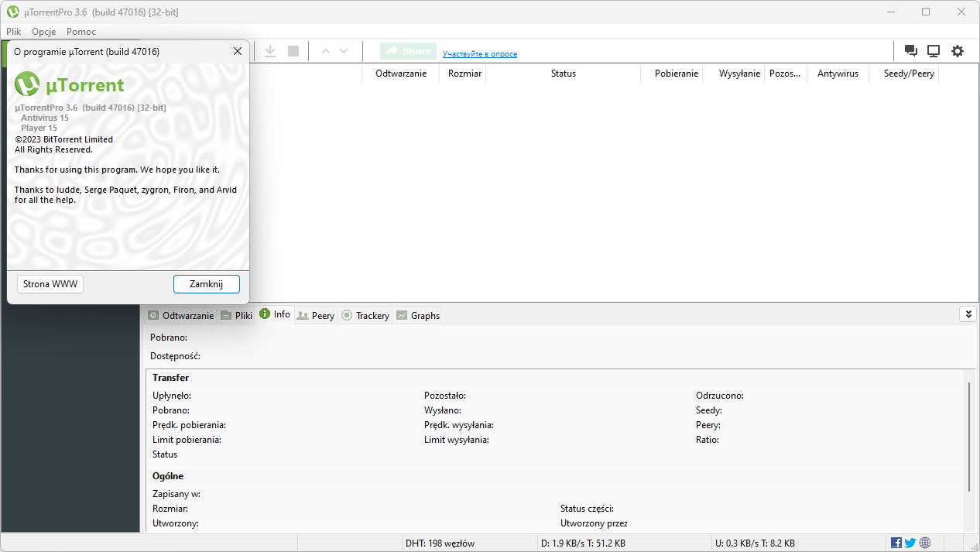Click the 'Ogólne' section heading
This screenshot has width=980, height=552.
click(x=168, y=476)
